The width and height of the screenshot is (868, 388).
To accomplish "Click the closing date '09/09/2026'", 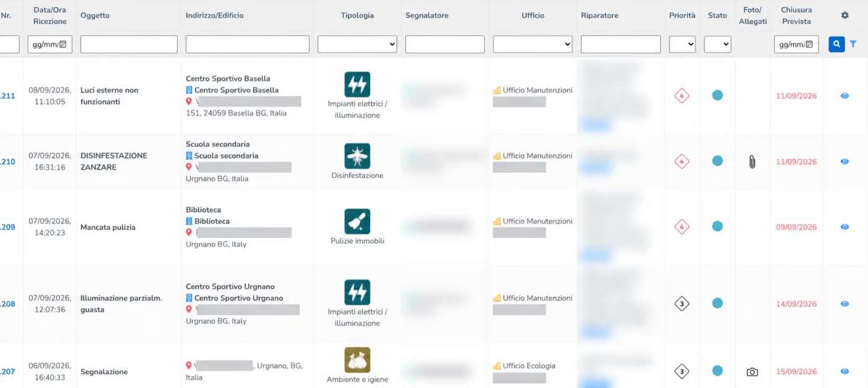I will pyautogui.click(x=796, y=227).
